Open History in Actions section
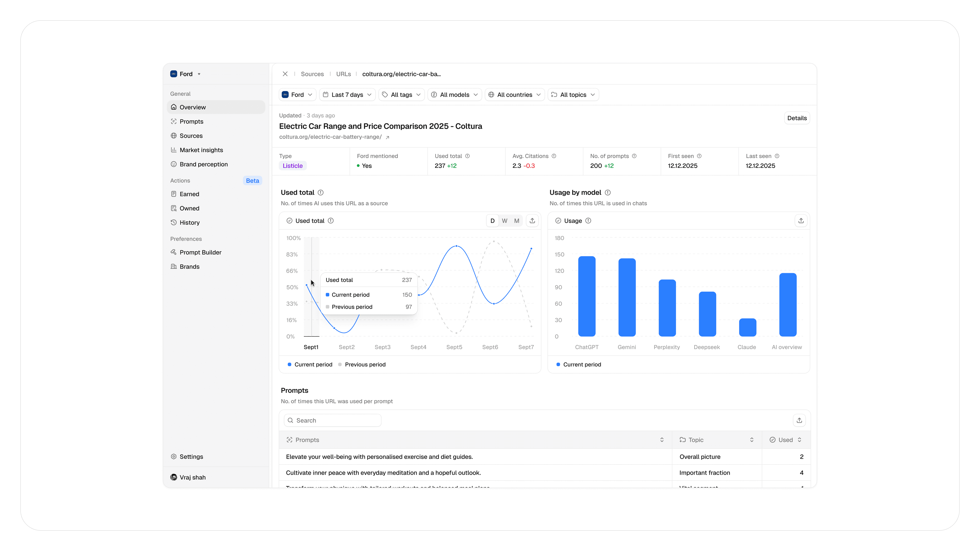Viewport: 980px width, 551px height. (x=189, y=222)
